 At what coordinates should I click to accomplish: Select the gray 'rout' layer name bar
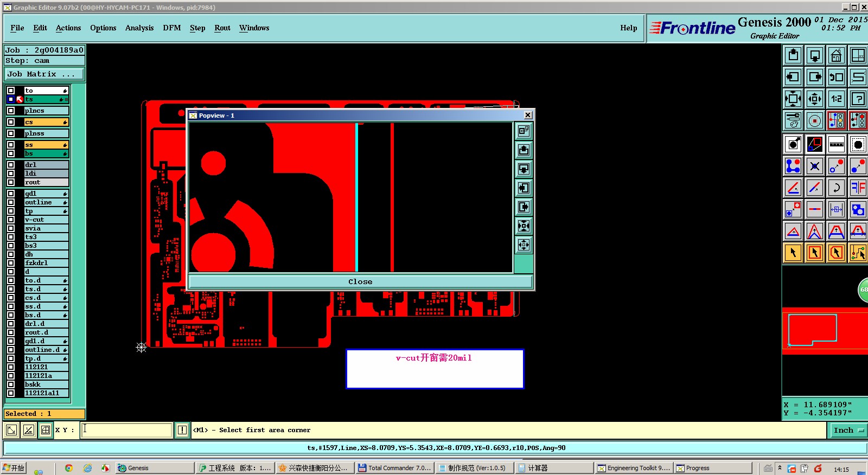[46, 182]
